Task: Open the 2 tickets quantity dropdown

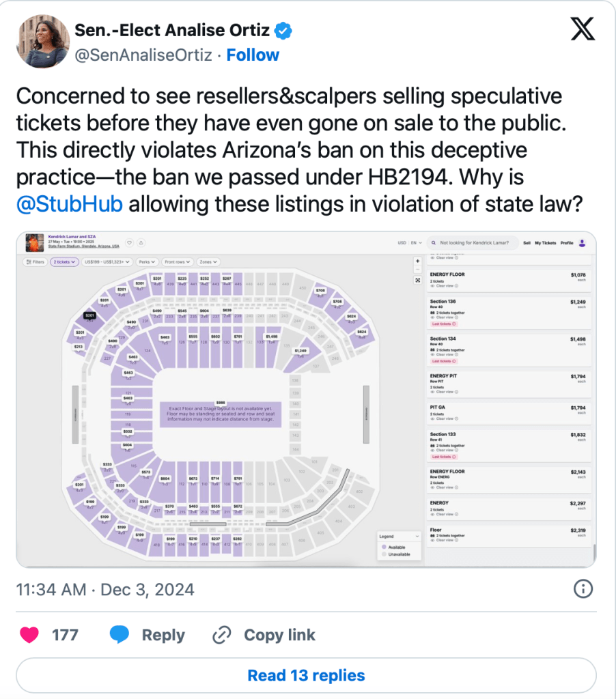Action: 63,261
